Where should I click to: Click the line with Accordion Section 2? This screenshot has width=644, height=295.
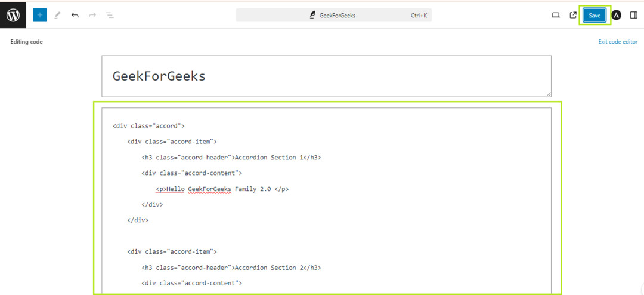pos(231,268)
